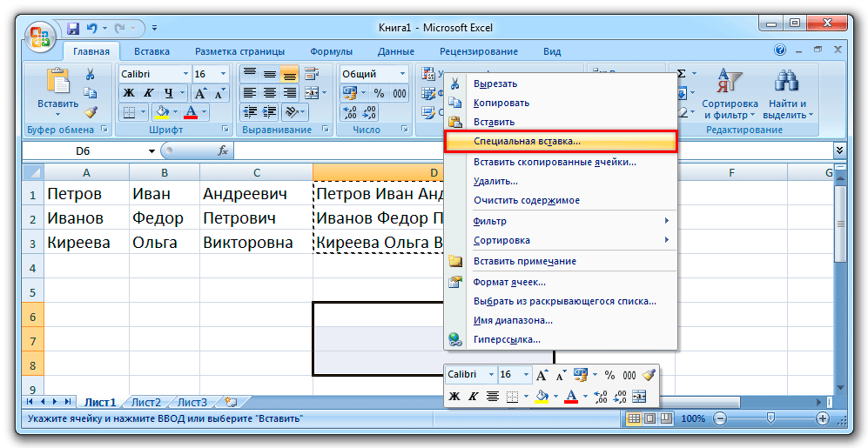Viewport: 868px width, 448px height.
Task: Apply comma style 000 in ribbon
Action: (399, 93)
